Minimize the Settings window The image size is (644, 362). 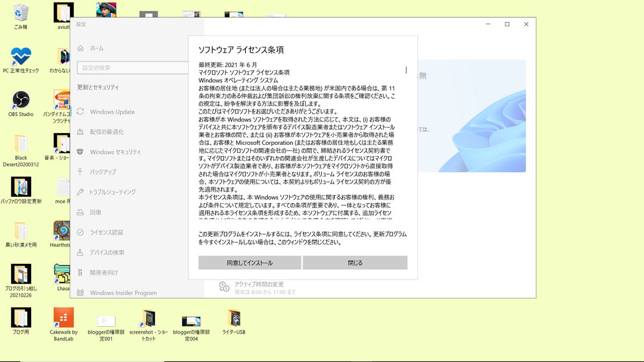pyautogui.click(x=488, y=24)
